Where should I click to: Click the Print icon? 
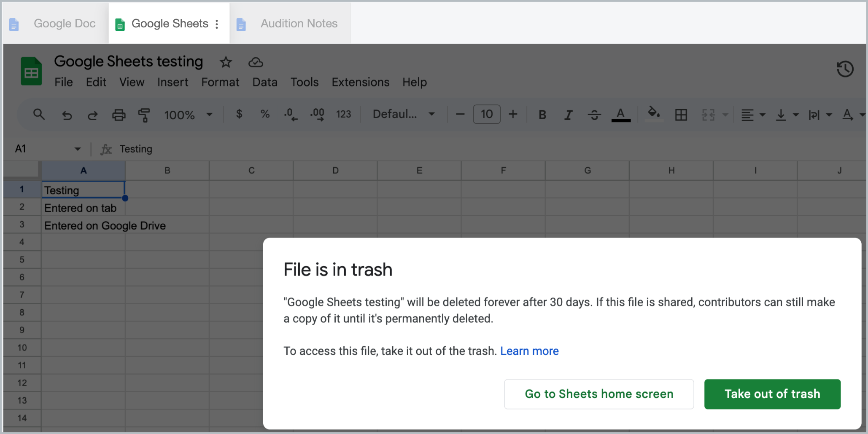(x=119, y=115)
